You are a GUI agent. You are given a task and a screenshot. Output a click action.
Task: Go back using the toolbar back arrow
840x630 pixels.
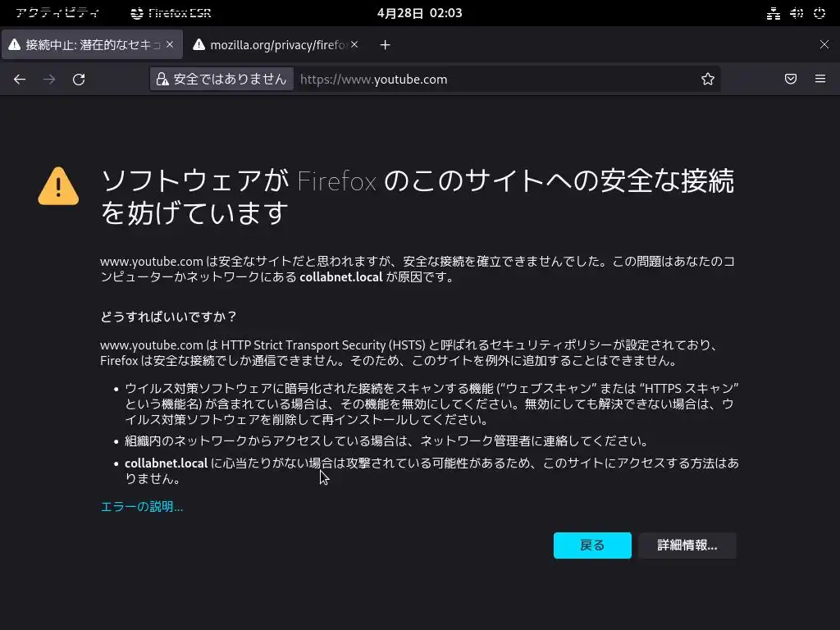20,80
